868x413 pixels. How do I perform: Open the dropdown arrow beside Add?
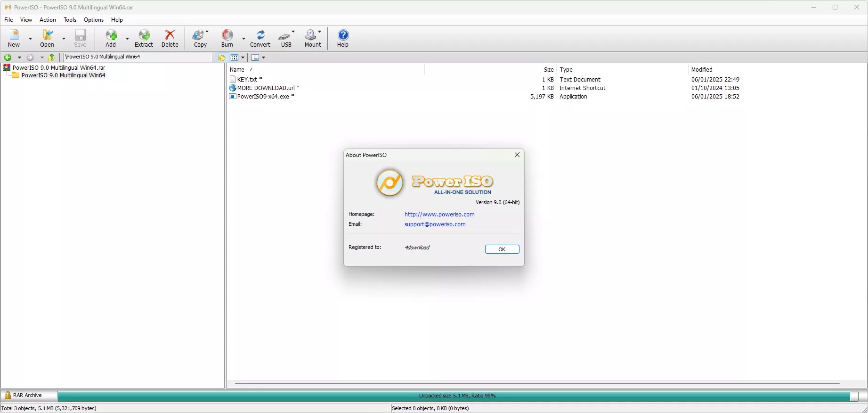(x=127, y=39)
